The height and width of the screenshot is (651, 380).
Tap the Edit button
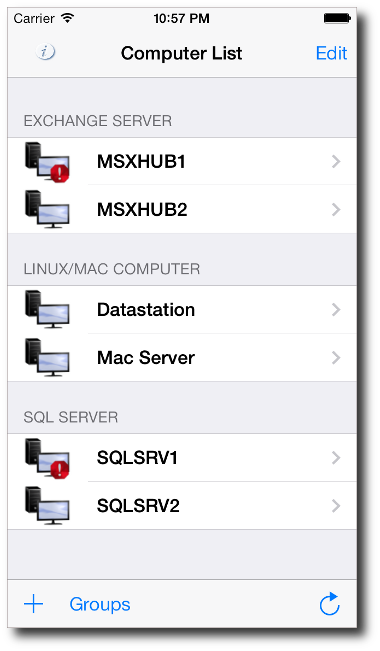[x=331, y=53]
